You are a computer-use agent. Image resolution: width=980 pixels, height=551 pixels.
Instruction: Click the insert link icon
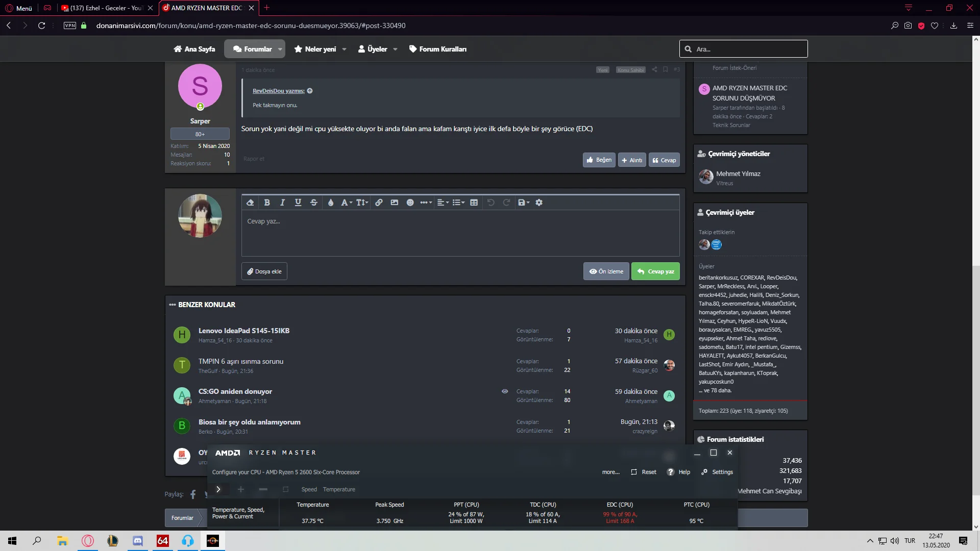click(x=379, y=203)
